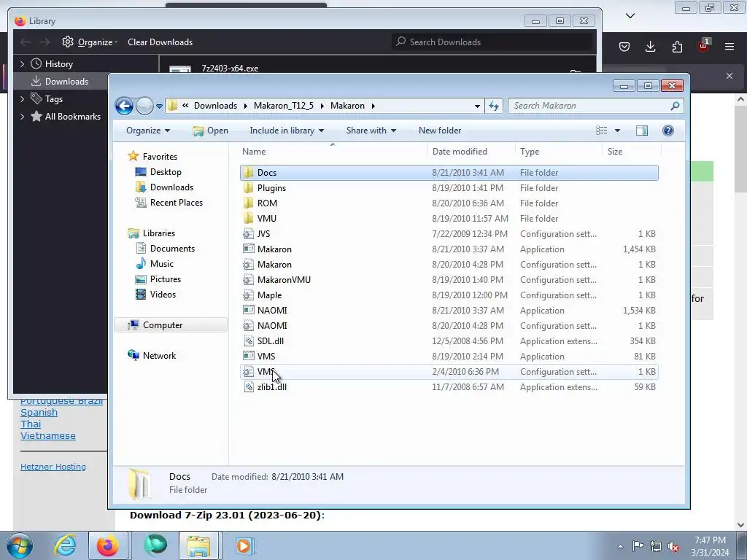
Task: Select the Makaron Application file icon
Action: [x=248, y=249]
